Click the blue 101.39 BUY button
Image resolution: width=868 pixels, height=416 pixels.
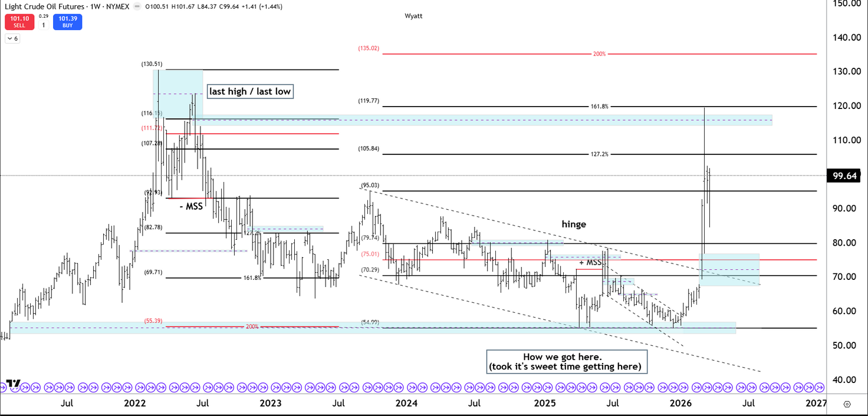coord(67,22)
